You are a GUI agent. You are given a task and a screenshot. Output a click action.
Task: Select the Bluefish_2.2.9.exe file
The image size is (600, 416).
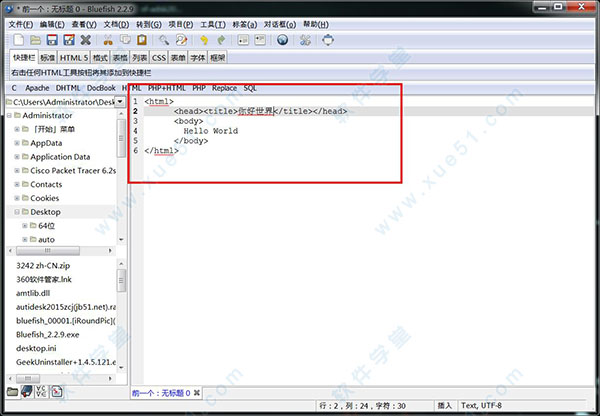(47, 334)
